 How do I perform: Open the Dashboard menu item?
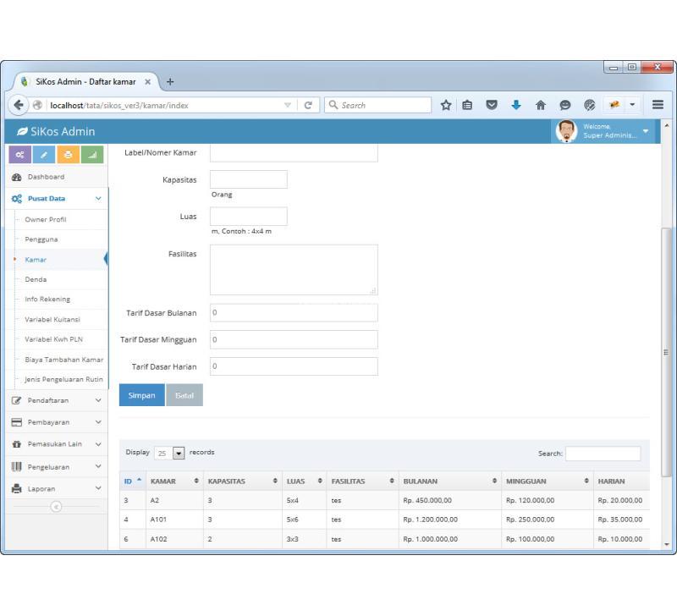click(x=44, y=177)
